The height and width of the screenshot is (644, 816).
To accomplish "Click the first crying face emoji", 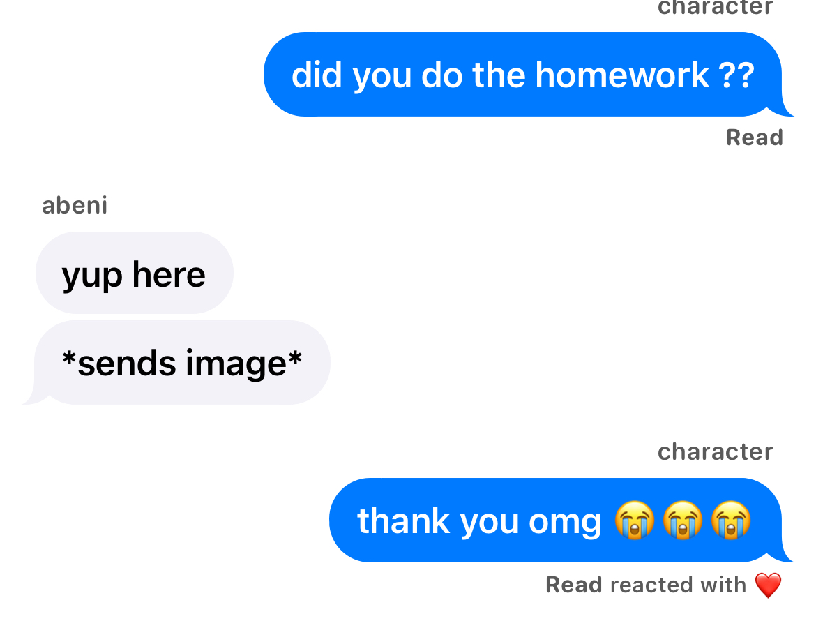I will click(635, 520).
